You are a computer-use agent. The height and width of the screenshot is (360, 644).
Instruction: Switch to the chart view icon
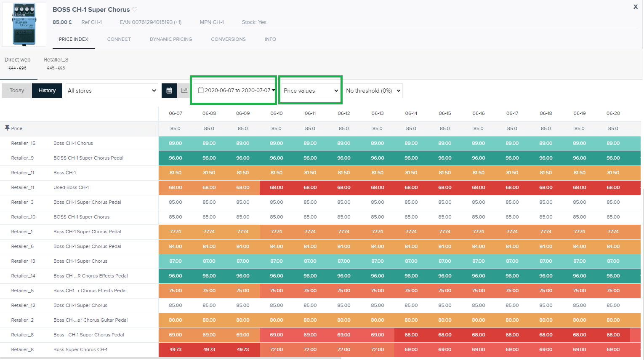click(x=184, y=91)
